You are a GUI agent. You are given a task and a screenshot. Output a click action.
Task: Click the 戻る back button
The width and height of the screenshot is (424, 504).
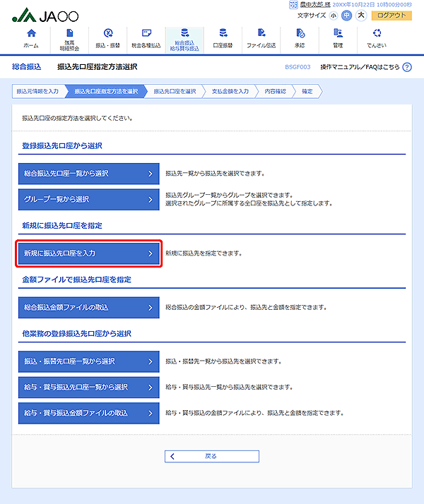pyautogui.click(x=211, y=456)
